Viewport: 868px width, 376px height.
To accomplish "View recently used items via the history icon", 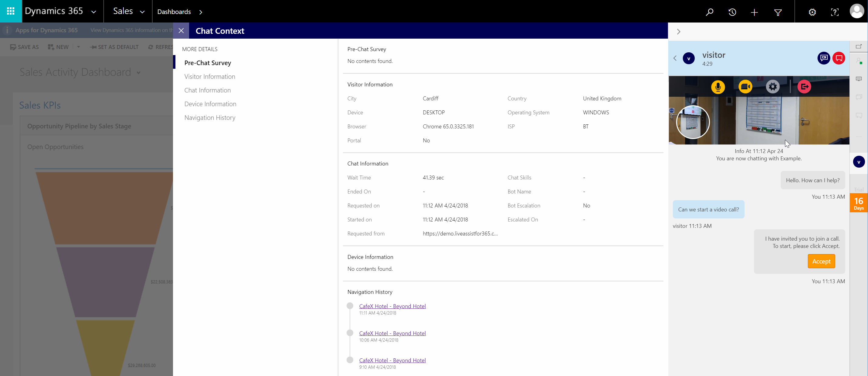I will [x=732, y=12].
